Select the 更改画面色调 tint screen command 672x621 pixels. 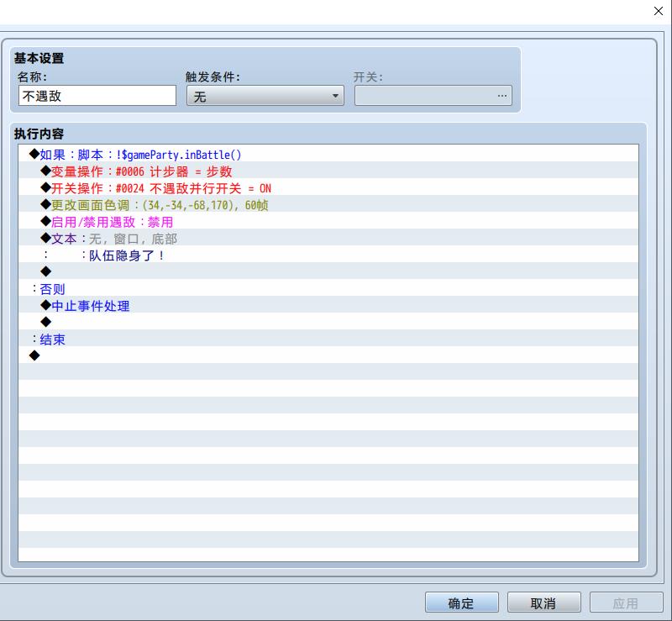coord(328,205)
